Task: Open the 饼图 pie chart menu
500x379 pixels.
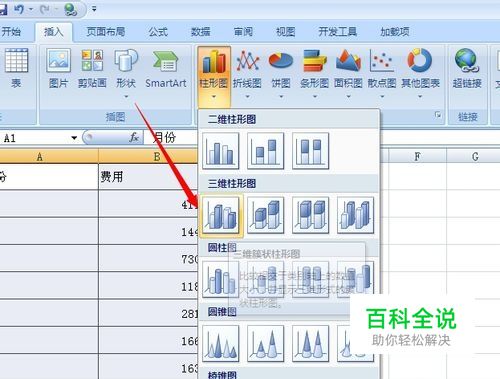Action: coord(281,73)
